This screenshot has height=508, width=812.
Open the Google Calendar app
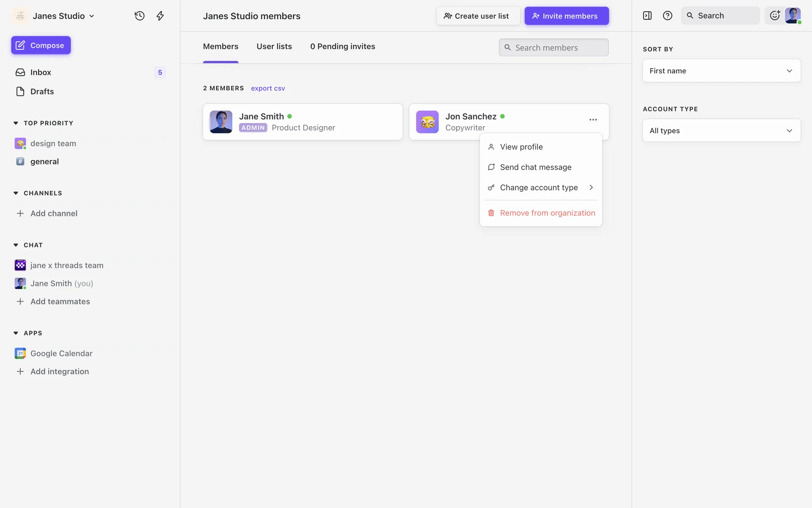[x=61, y=353]
